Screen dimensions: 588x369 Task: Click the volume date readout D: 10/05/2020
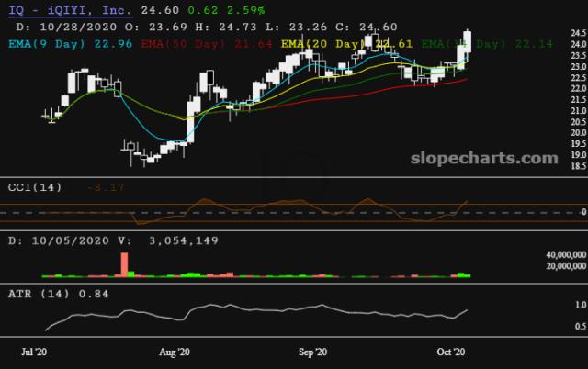pyautogui.click(x=59, y=240)
